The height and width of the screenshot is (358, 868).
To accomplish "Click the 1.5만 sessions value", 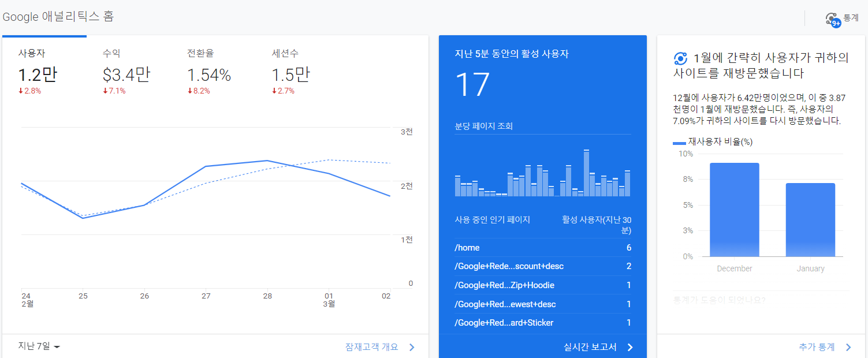I will tap(291, 74).
